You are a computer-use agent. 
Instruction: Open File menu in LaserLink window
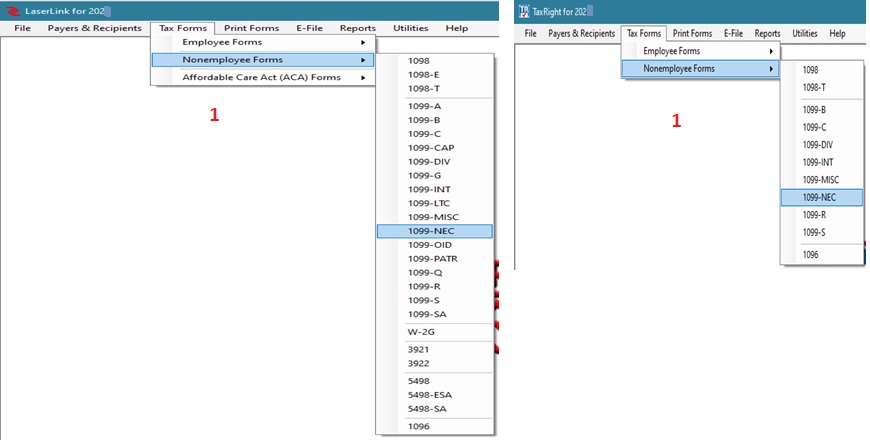coord(22,28)
